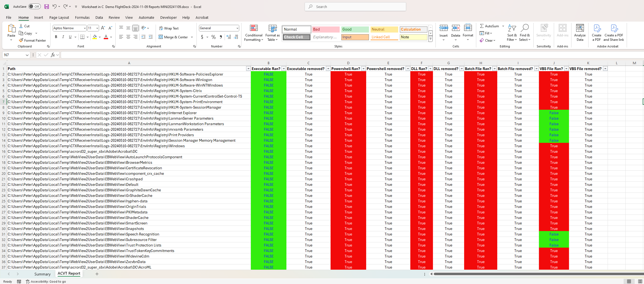Click the Copy button
The width and height of the screenshot is (644, 284).
point(25,33)
